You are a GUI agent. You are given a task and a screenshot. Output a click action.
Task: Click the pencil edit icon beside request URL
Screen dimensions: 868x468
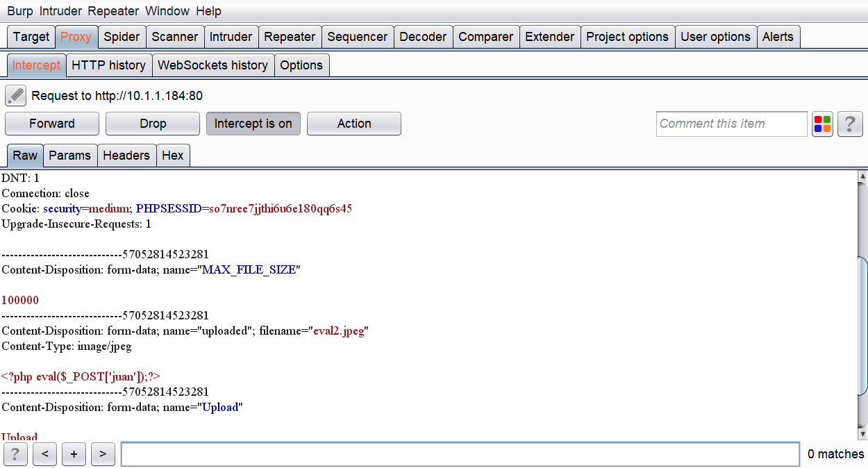click(x=15, y=96)
